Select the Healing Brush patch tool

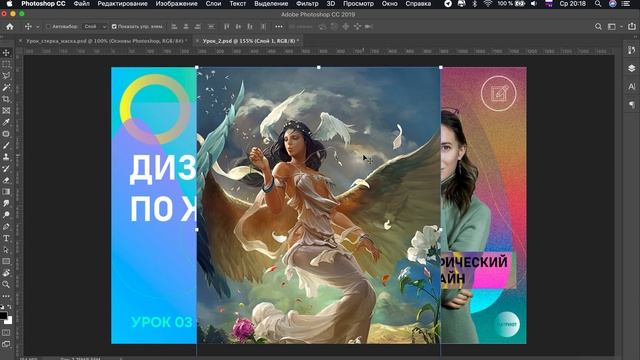click(6, 134)
